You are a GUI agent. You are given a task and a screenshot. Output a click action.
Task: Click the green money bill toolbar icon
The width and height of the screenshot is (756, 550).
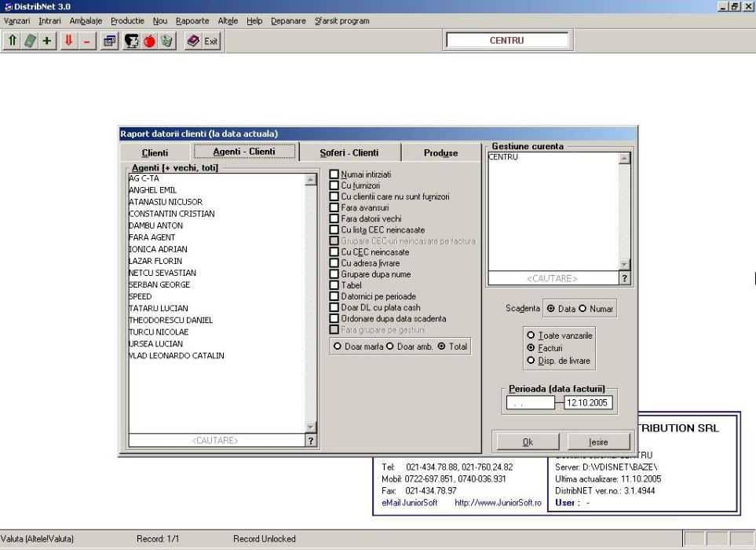coord(30,41)
